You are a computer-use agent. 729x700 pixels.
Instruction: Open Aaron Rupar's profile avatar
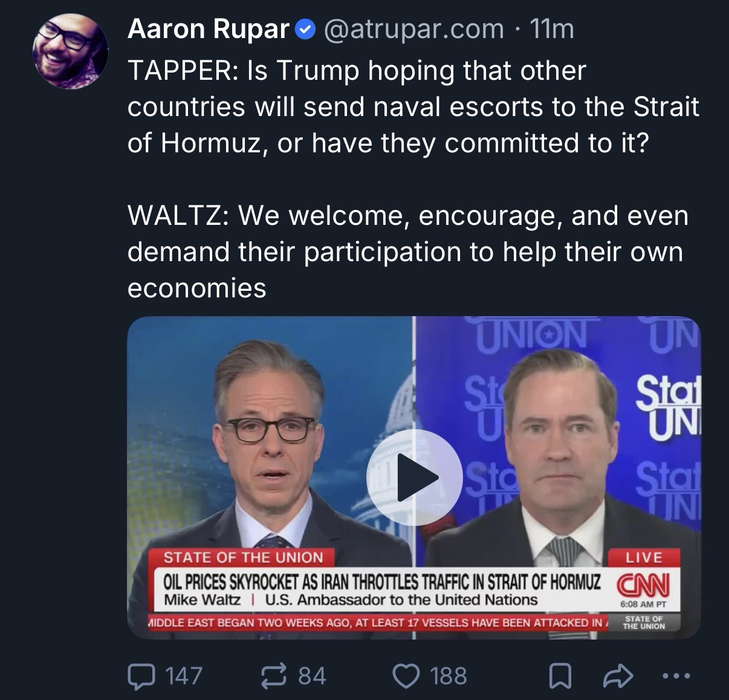tap(71, 51)
